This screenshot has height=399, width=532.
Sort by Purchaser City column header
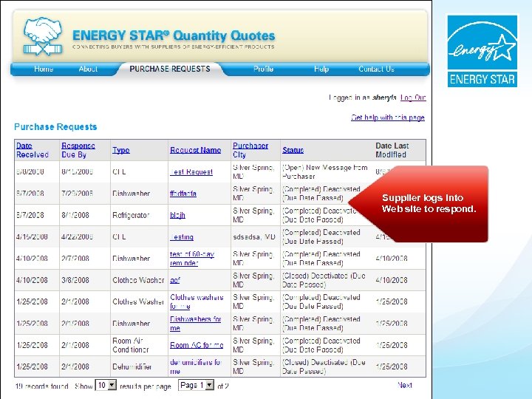(250, 150)
